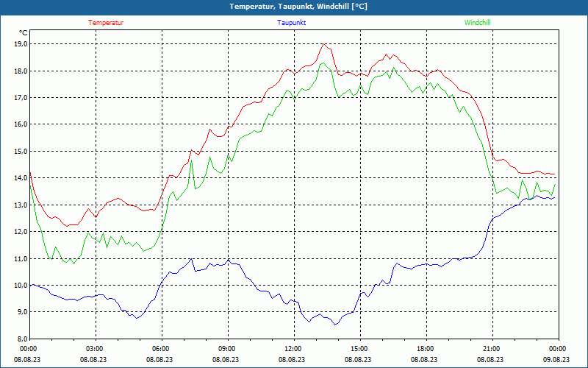588x368 pixels.
Task: Click the 12,0 y-axis value
Action: point(21,232)
